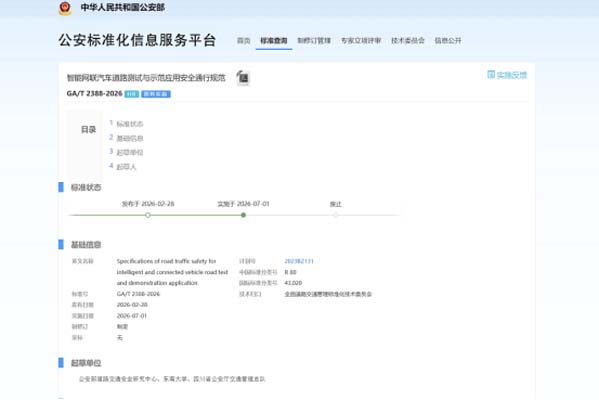The image size is (599, 400).
Task: Jump to 起草人 in the table of contents
Action: point(126,167)
